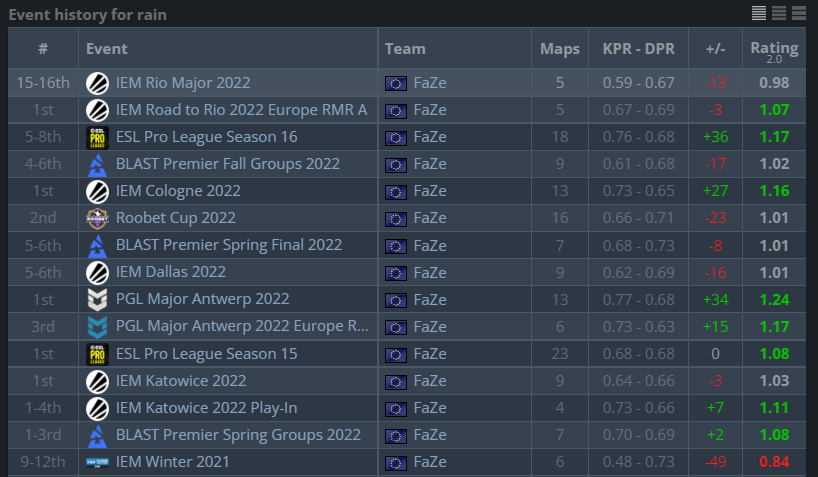Sort by the +/- column header
The image size is (818, 477).
click(x=715, y=49)
